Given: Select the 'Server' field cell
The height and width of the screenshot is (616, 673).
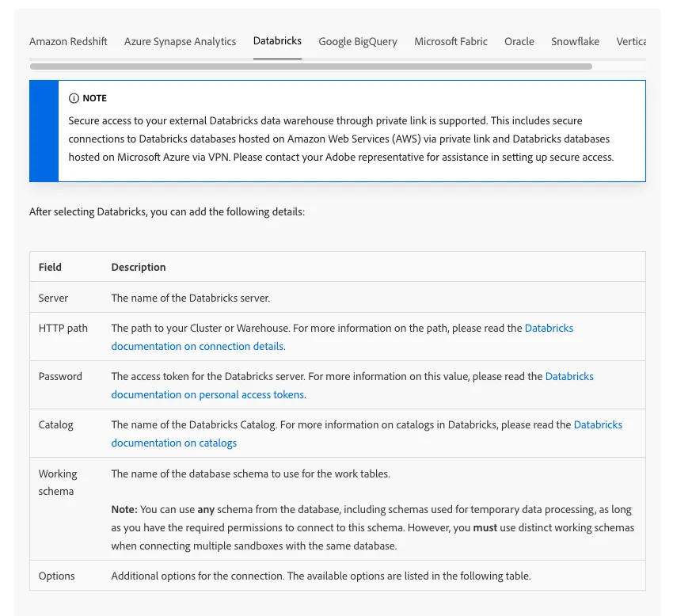Looking at the screenshot, I should (x=53, y=298).
